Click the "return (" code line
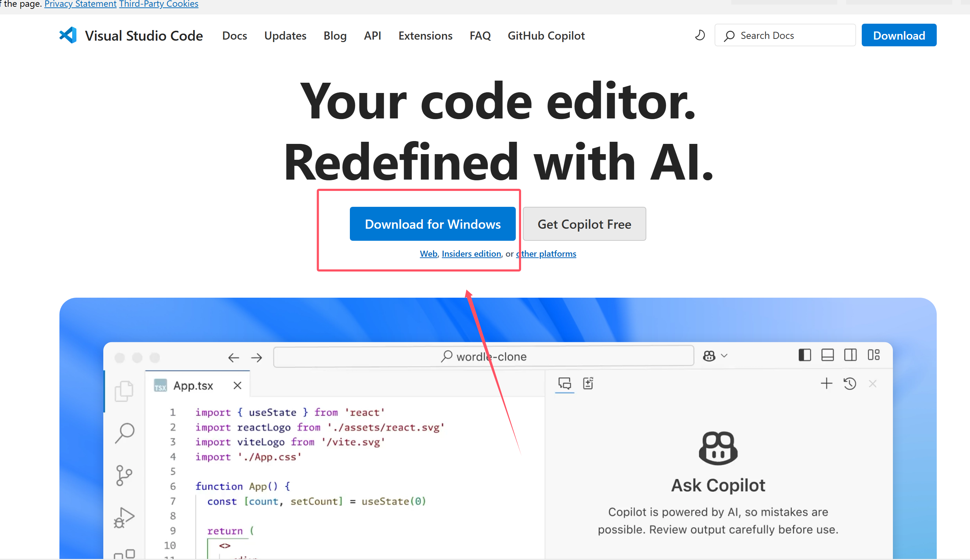970x560 pixels. (x=231, y=531)
